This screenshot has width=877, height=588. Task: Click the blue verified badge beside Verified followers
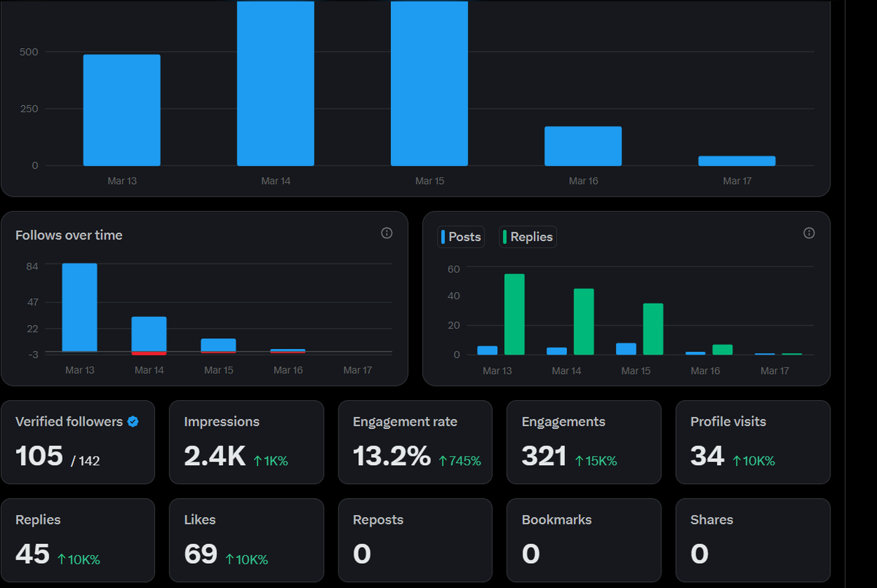(133, 421)
